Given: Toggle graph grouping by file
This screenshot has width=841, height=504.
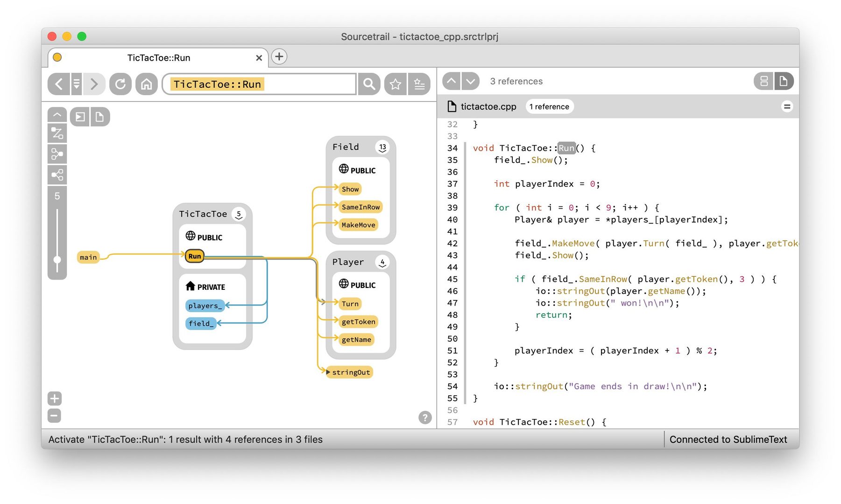Looking at the screenshot, I should pos(100,117).
